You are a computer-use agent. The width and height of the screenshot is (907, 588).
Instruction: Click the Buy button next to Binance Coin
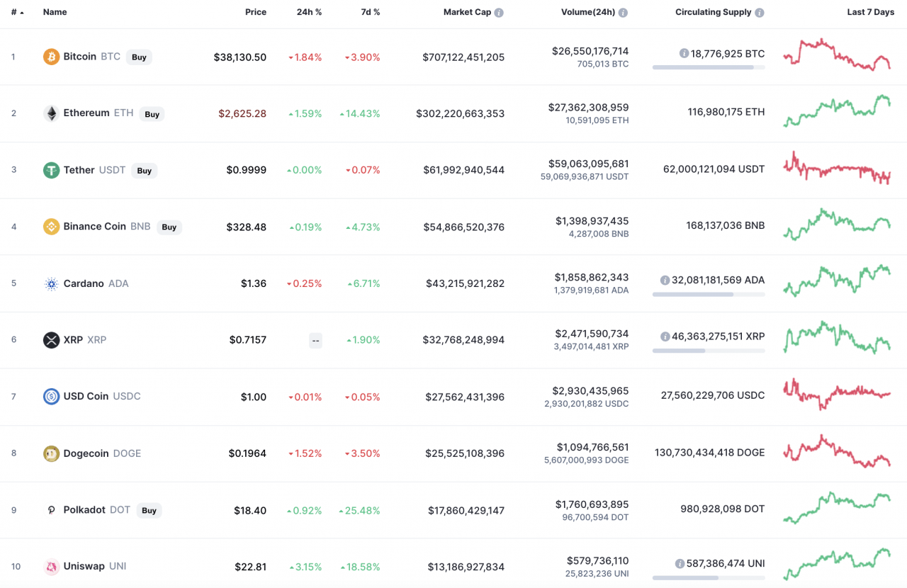pyautogui.click(x=169, y=227)
